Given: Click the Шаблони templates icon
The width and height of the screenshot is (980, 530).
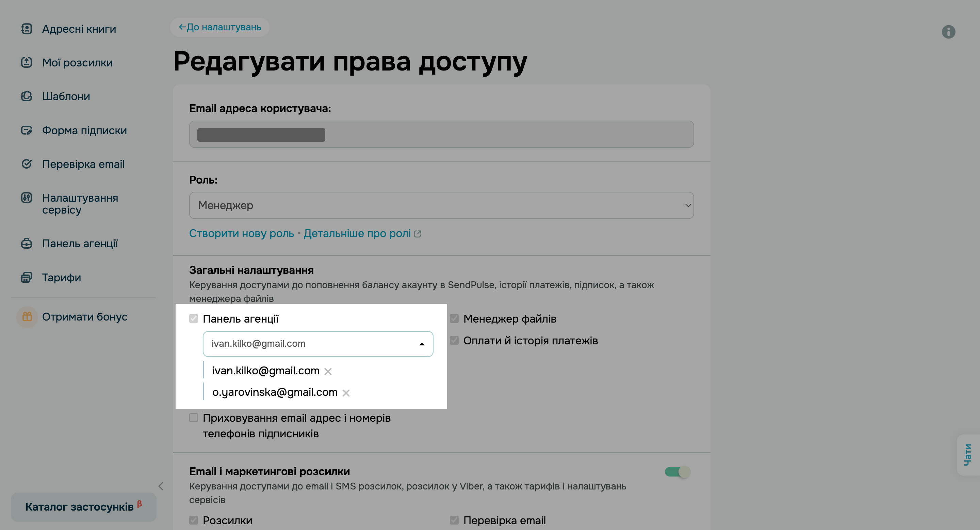Looking at the screenshot, I should pos(27,96).
